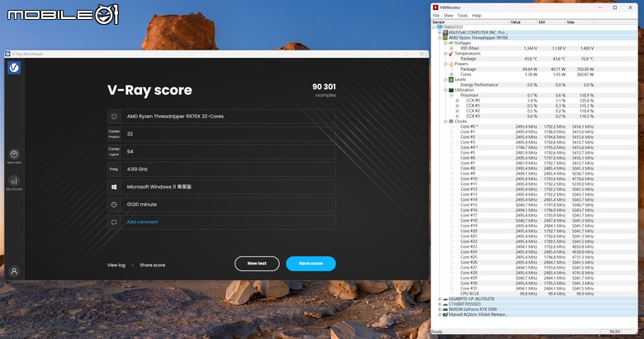This screenshot has width=644, height=339.
Task: Collapse the Clocks section
Action: [446, 122]
